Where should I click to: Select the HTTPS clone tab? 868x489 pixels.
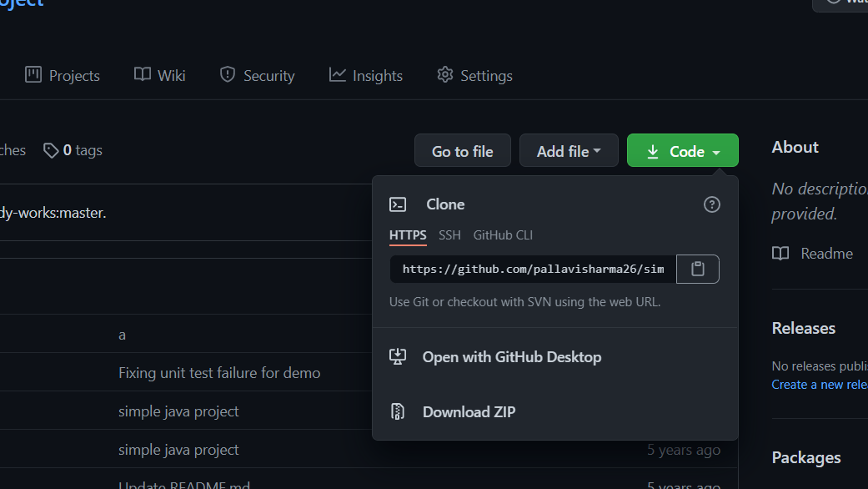click(408, 235)
